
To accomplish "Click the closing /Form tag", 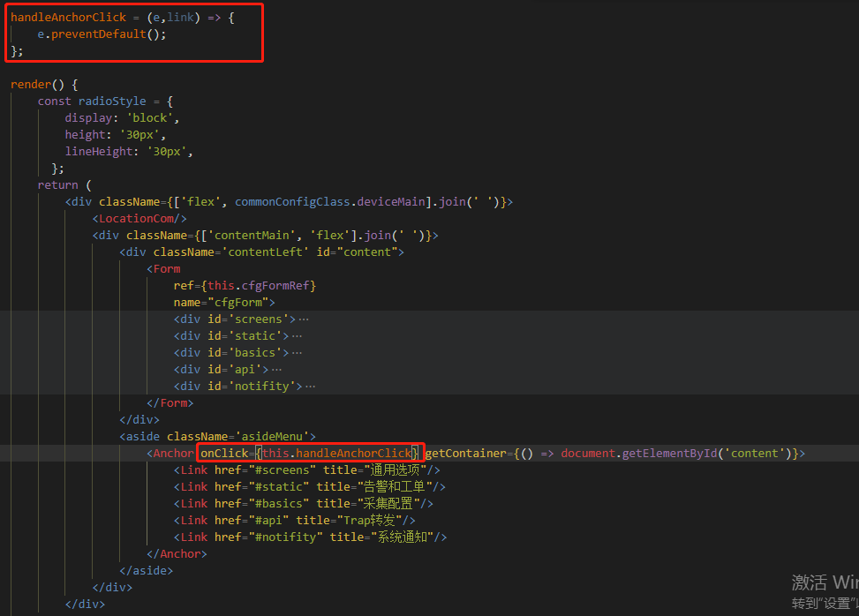I will click(x=170, y=403).
